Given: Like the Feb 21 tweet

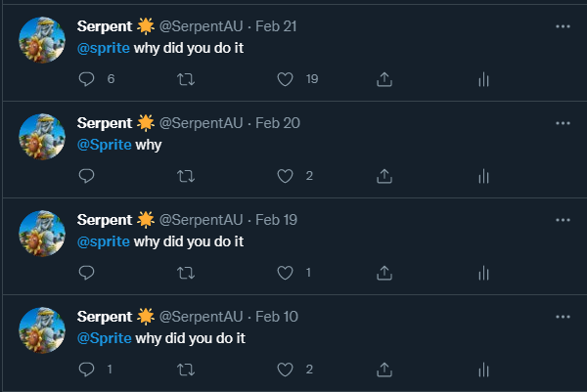Looking at the screenshot, I should (286, 79).
